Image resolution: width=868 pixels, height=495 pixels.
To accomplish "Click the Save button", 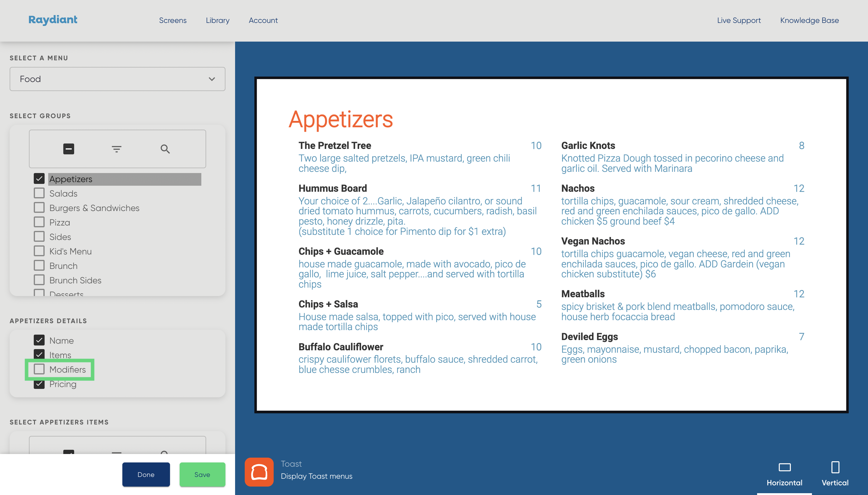I will (x=202, y=474).
